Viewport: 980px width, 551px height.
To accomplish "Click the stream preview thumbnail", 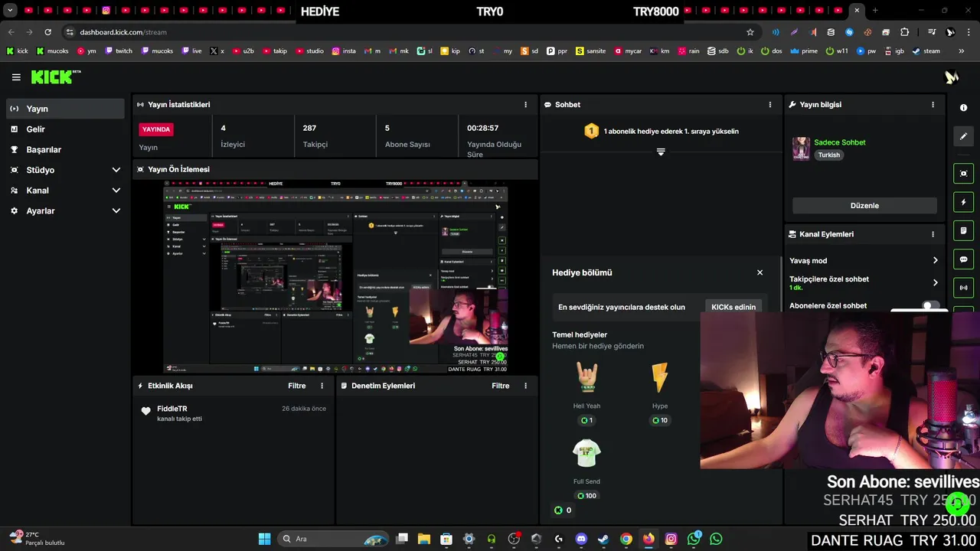I will point(335,277).
